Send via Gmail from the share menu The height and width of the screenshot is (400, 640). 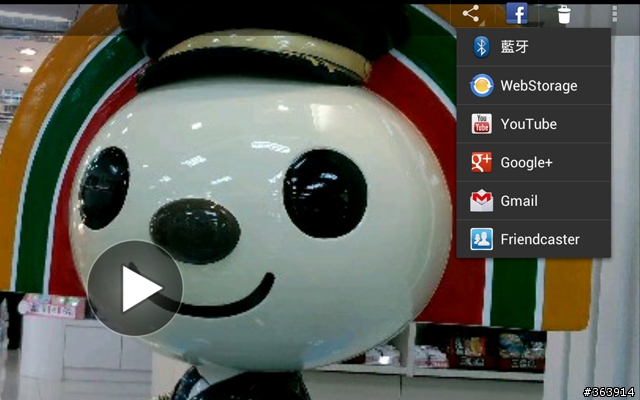533,200
